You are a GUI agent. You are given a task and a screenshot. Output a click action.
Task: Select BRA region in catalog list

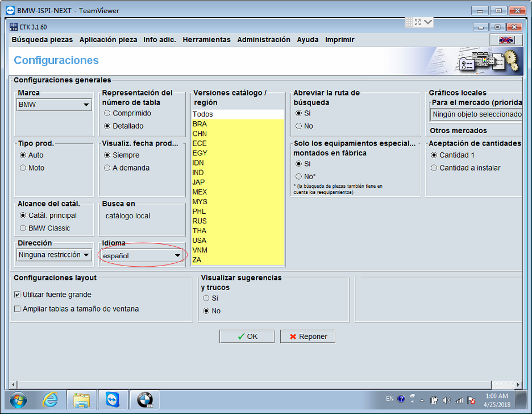[238, 124]
